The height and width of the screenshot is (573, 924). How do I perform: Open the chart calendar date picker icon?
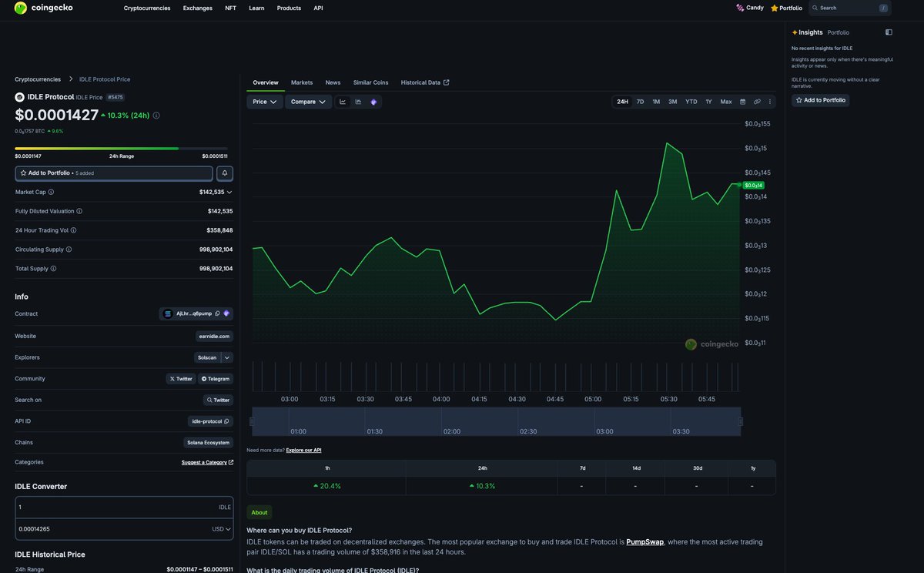[x=743, y=102]
